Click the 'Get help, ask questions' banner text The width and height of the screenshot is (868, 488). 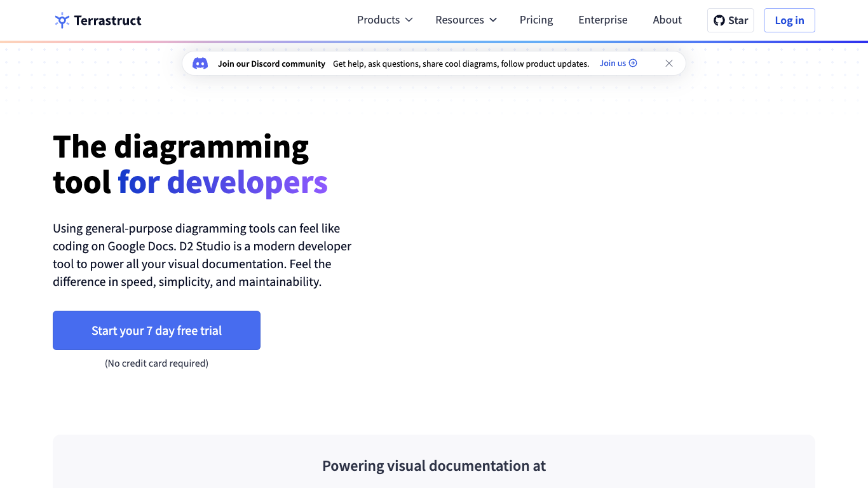coord(461,64)
